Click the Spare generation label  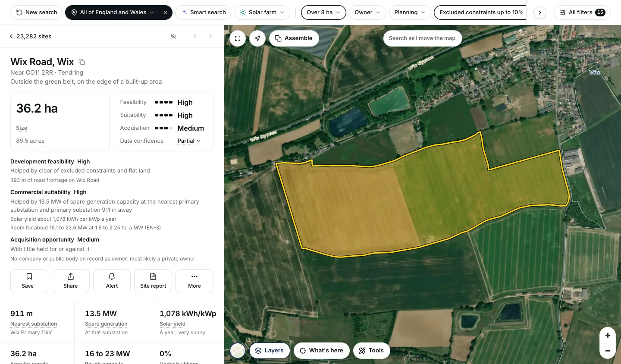click(106, 324)
